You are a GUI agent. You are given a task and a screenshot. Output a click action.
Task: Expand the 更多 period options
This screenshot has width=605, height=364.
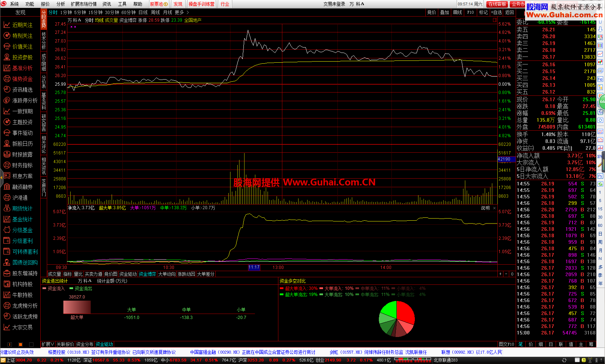pyautogui.click(x=182, y=12)
